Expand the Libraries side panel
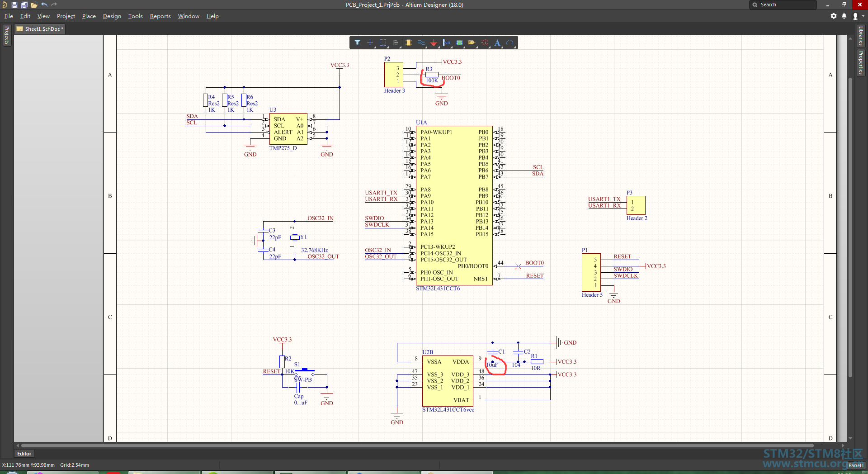868x474 pixels. tap(861, 36)
